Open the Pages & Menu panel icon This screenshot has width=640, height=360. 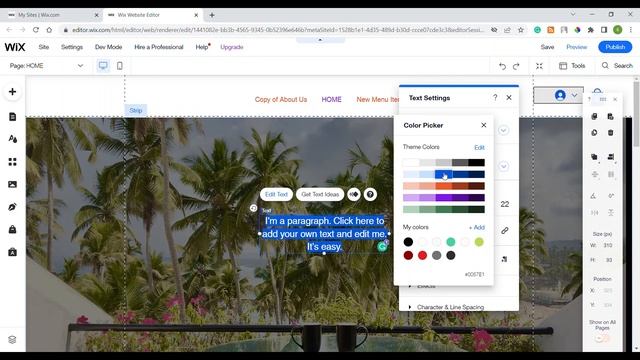(x=12, y=117)
